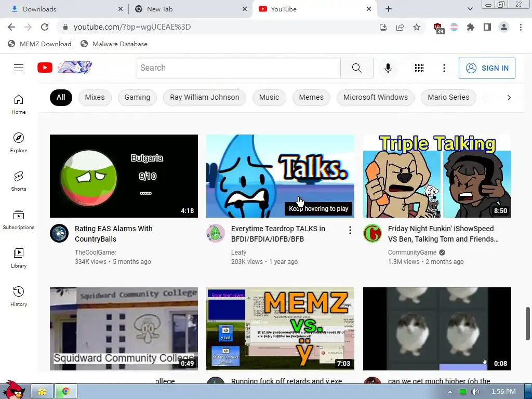The image size is (532, 399).
Task: Open the Extensions puzzle piece menu
Action: click(x=471, y=27)
